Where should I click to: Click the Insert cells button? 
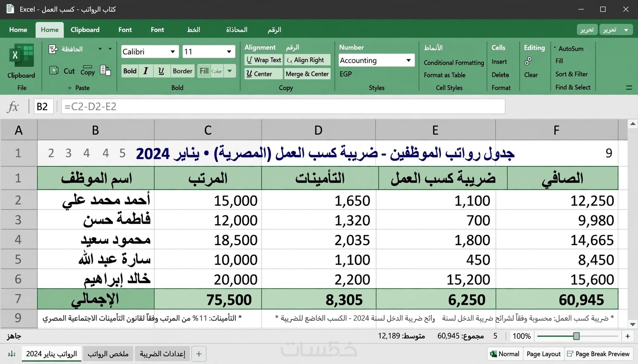pyautogui.click(x=499, y=62)
